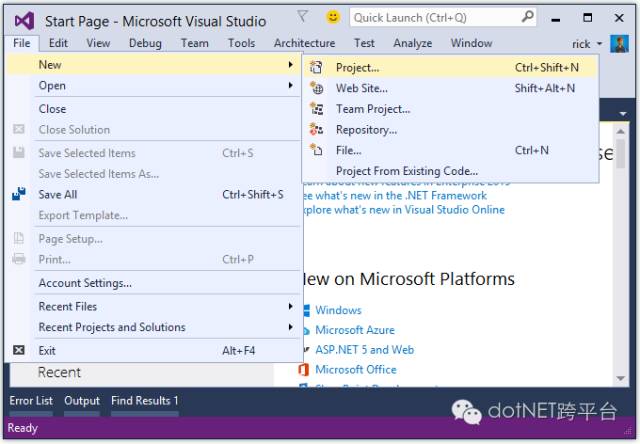Open the Team menu
Screen dimensions: 640x444
(x=195, y=43)
